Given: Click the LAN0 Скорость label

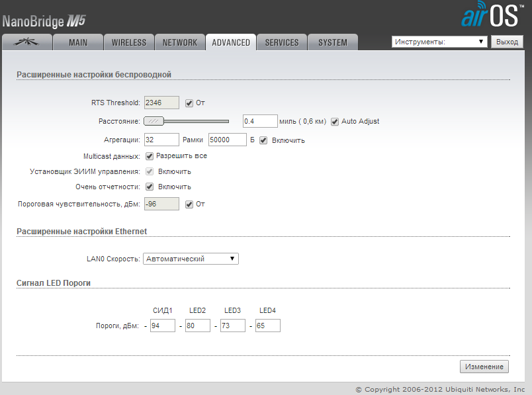Looking at the screenshot, I should pyautogui.click(x=113, y=259).
